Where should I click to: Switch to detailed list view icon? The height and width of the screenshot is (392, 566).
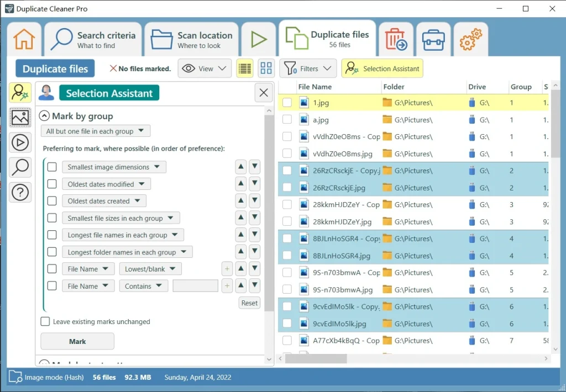click(245, 68)
